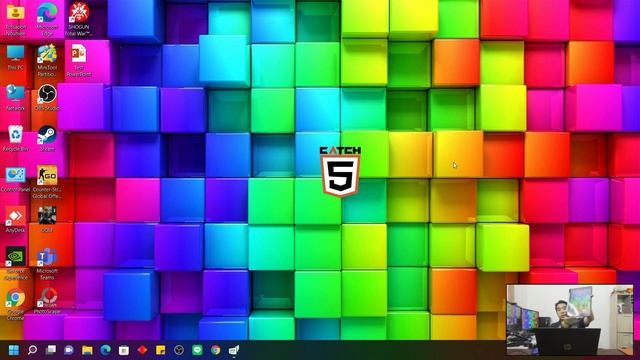This screenshot has width=640, height=360.
Task: Select the Microsoft Teams desktop shortcut
Action: (47, 263)
